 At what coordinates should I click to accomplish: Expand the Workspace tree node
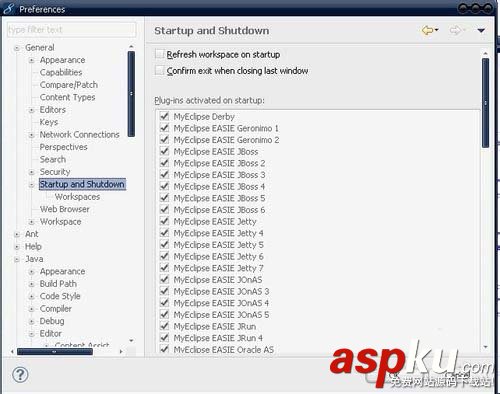pyautogui.click(x=32, y=222)
